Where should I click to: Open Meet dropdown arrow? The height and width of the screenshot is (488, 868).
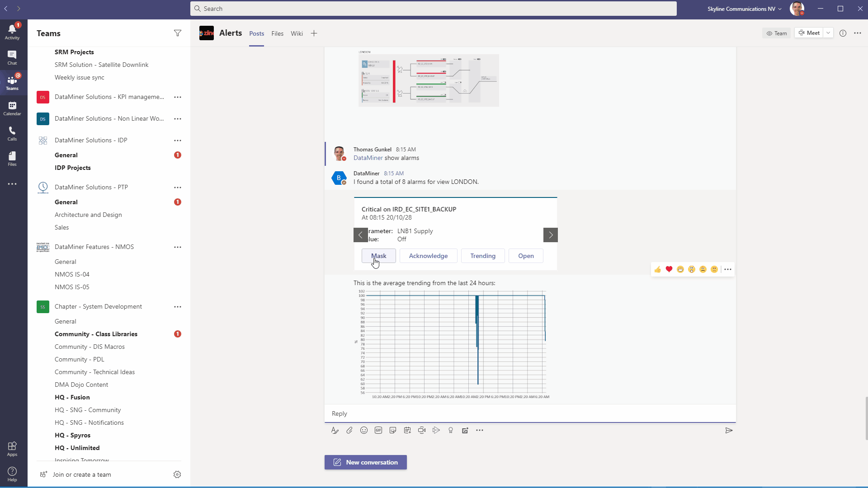click(x=828, y=33)
